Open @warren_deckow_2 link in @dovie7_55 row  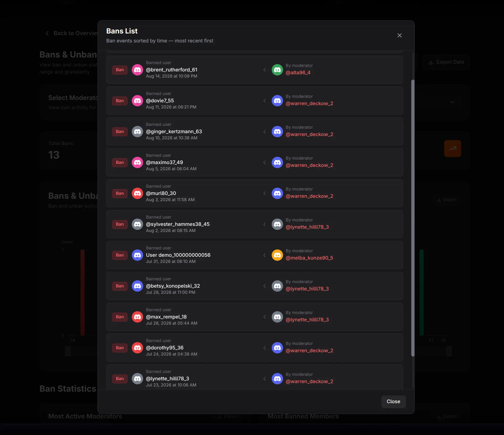pos(309,104)
